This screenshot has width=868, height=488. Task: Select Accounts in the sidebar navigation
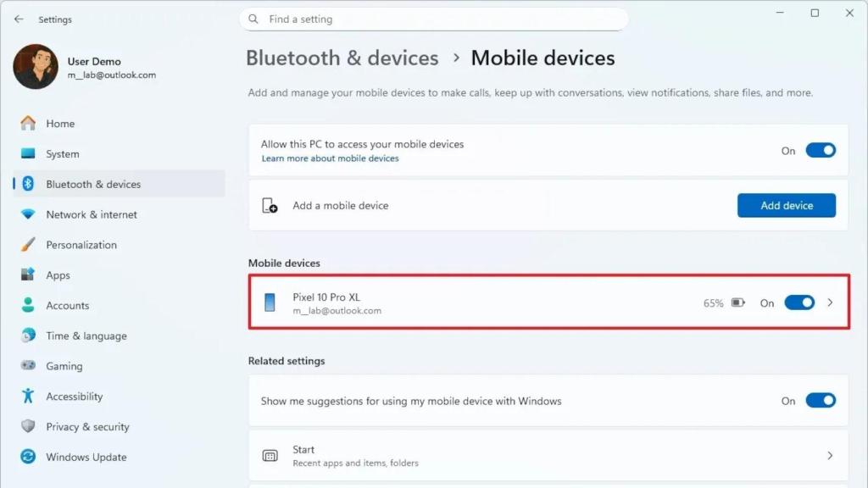coord(67,305)
